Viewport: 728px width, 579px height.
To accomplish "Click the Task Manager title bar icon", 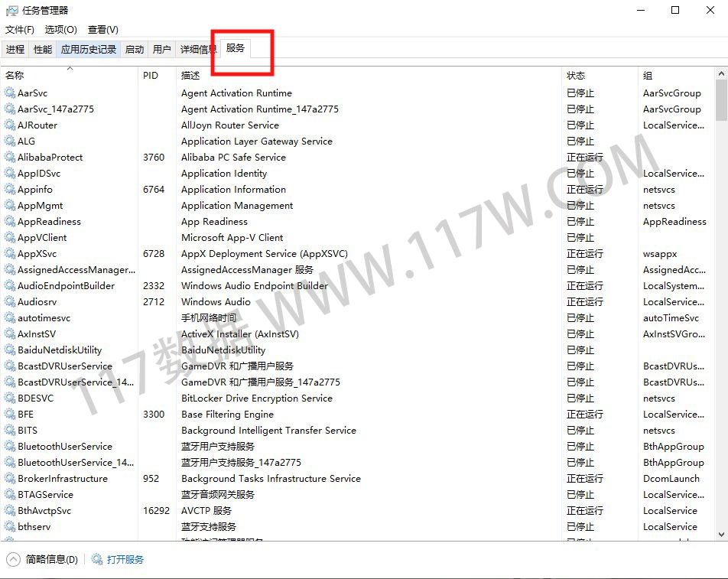I will [x=11, y=11].
